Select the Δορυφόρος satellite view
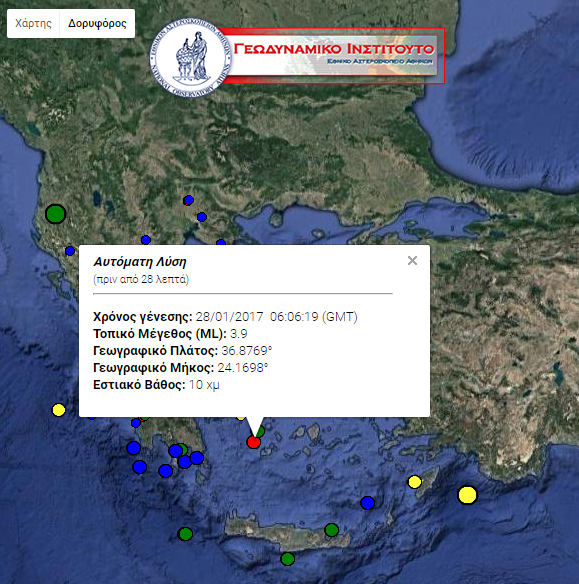This screenshot has height=584, width=579. [x=97, y=23]
